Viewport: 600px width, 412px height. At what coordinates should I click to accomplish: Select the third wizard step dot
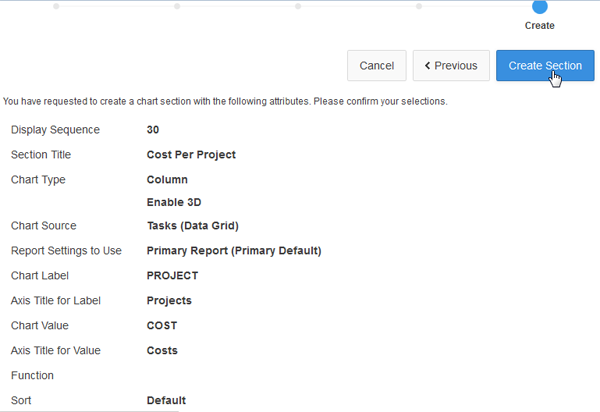click(298, 6)
